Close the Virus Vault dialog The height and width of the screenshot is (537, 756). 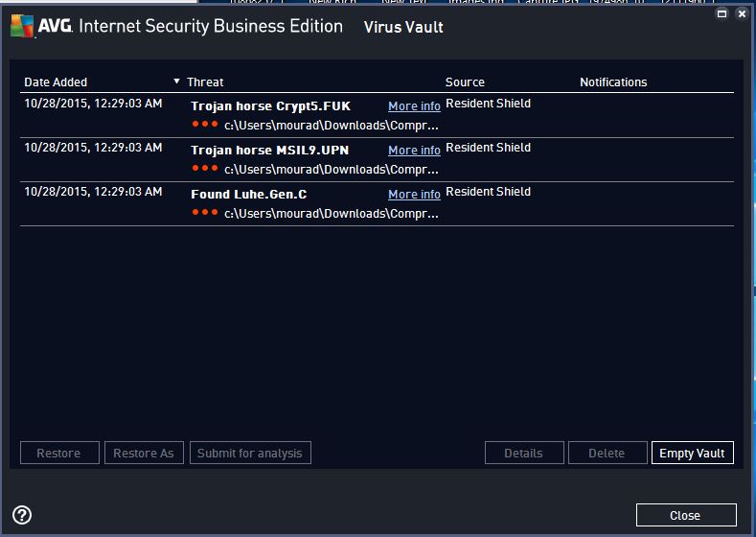[686, 515]
